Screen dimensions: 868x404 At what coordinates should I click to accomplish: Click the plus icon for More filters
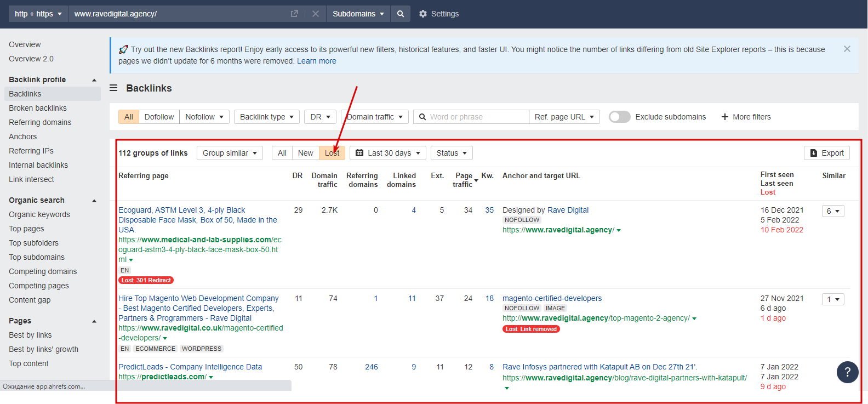tap(725, 117)
